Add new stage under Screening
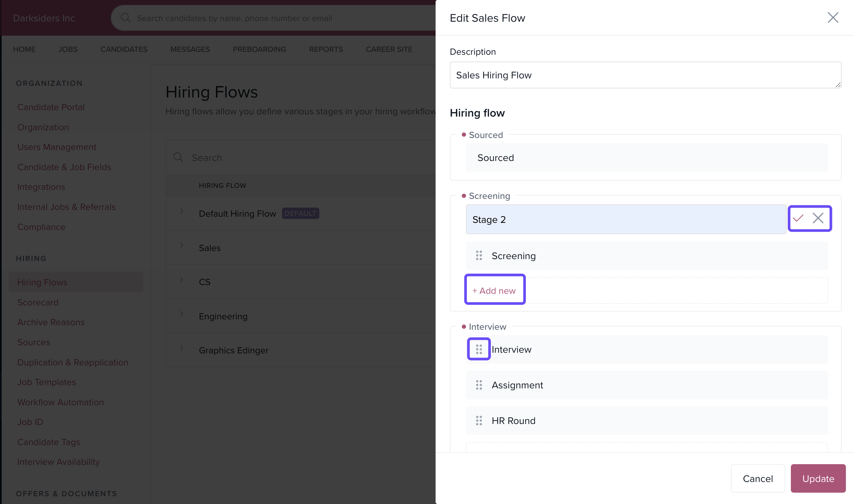The height and width of the screenshot is (504, 854). point(494,291)
